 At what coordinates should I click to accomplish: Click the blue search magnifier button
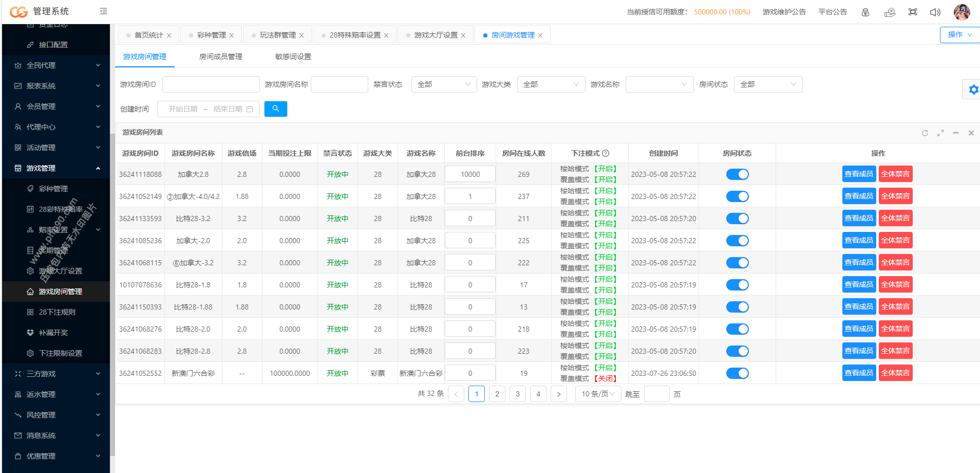point(275,109)
